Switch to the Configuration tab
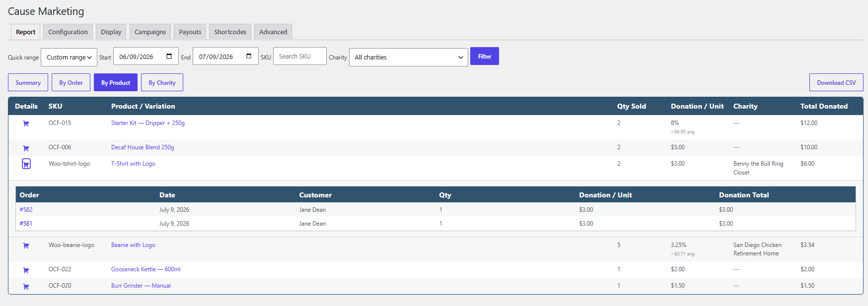 tap(68, 32)
